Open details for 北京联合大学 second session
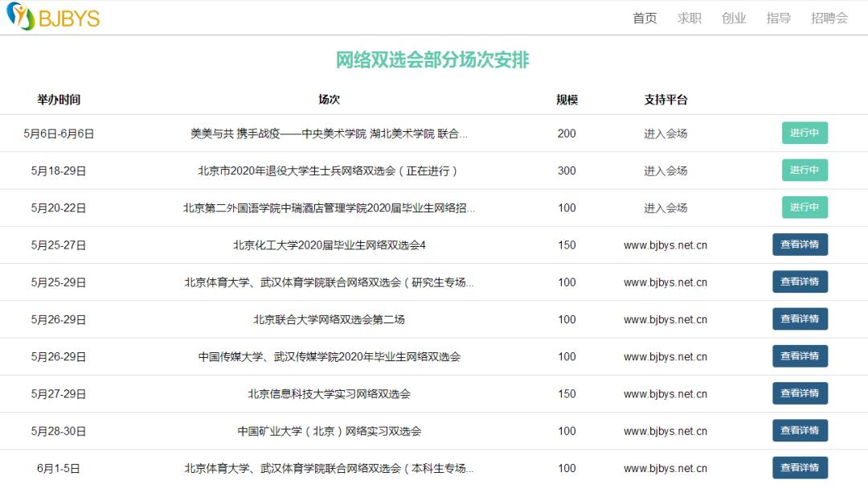 [x=800, y=318]
